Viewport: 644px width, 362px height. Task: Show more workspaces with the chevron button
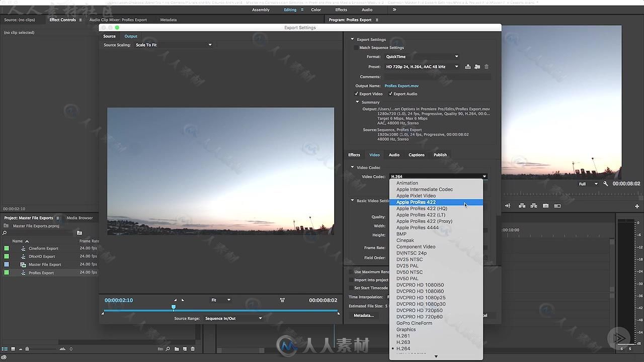click(x=394, y=10)
